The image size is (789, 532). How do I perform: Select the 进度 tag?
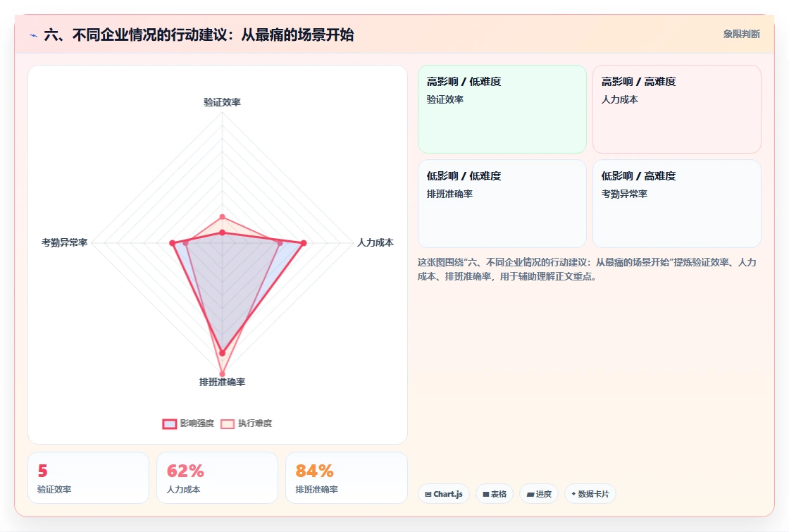click(539, 494)
